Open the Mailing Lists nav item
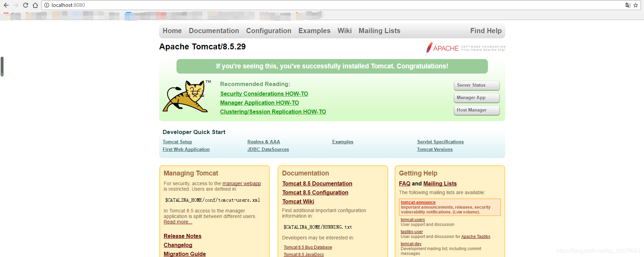644x257 pixels. (x=379, y=31)
